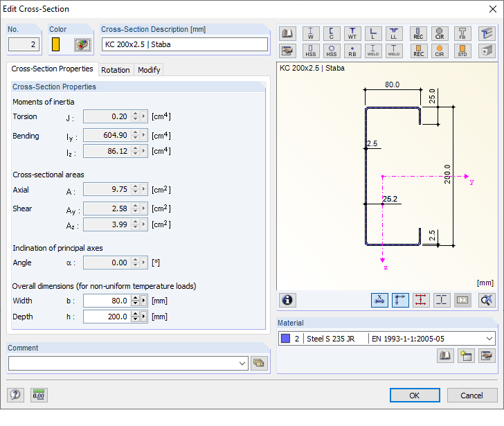The height and width of the screenshot is (426, 504).
Task: Create a new material
Action: (x=466, y=355)
